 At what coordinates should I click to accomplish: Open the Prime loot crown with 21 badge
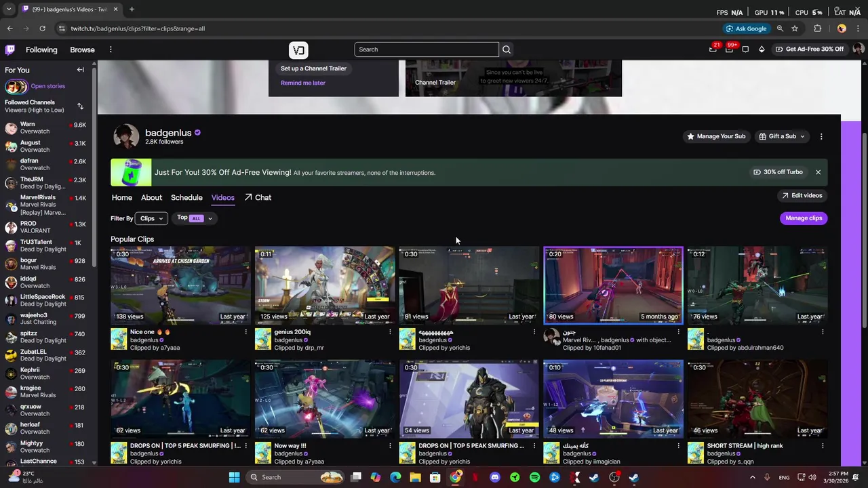point(713,49)
